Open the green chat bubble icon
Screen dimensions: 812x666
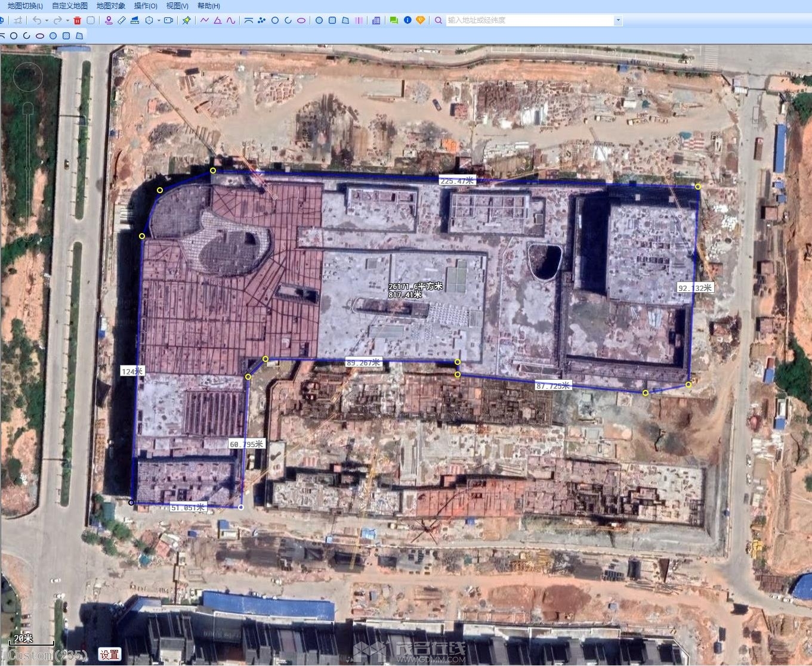[394, 20]
